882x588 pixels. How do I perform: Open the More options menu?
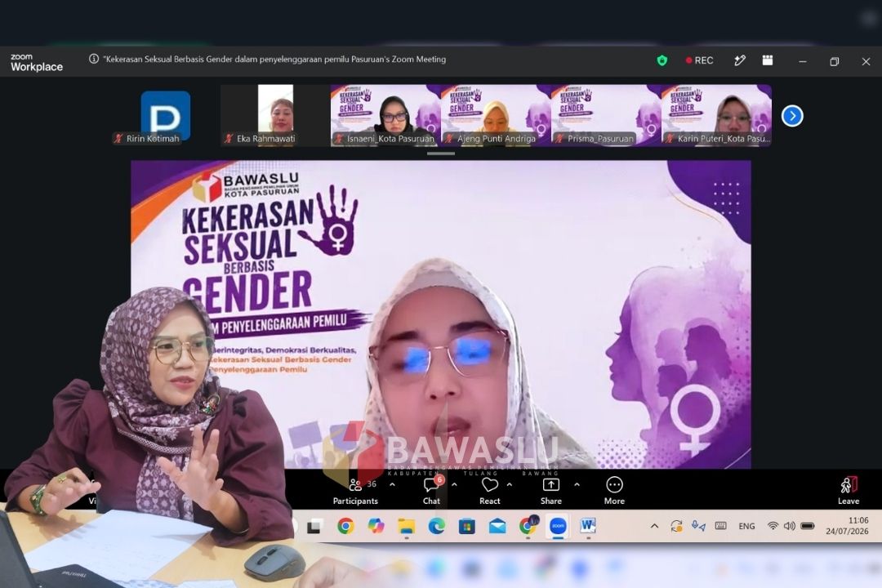pyautogui.click(x=614, y=491)
